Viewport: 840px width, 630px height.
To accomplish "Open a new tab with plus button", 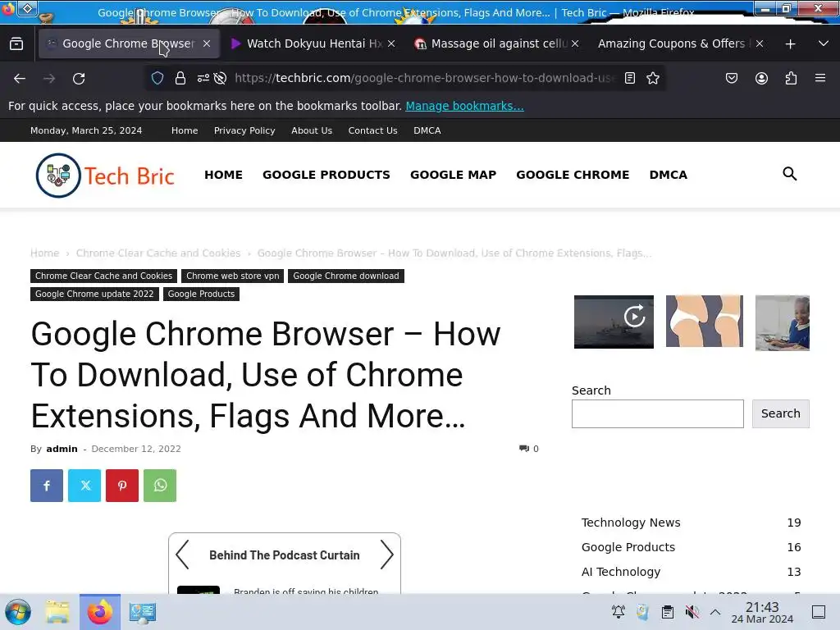I will (x=790, y=44).
